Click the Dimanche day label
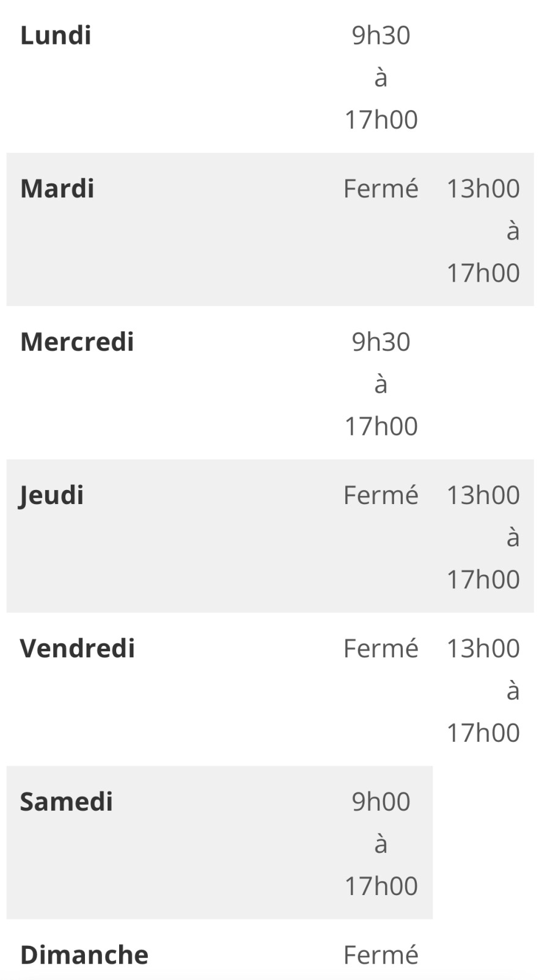 (84, 956)
